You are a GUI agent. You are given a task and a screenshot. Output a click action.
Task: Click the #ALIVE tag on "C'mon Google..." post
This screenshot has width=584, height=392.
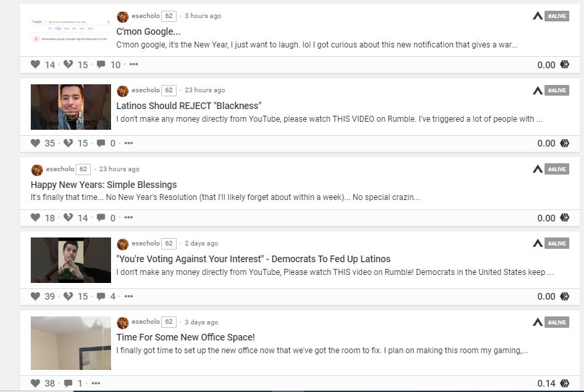pos(557,16)
